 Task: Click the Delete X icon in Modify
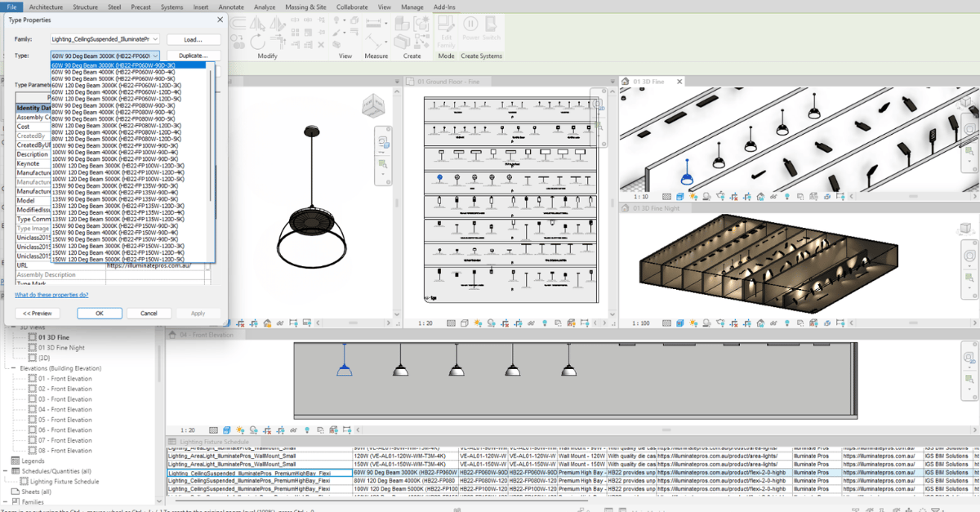(x=321, y=45)
